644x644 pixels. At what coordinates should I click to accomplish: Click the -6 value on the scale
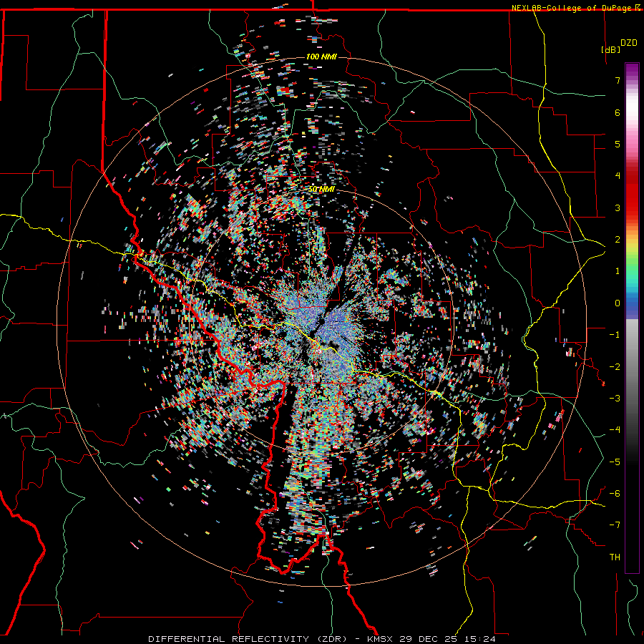click(x=615, y=494)
